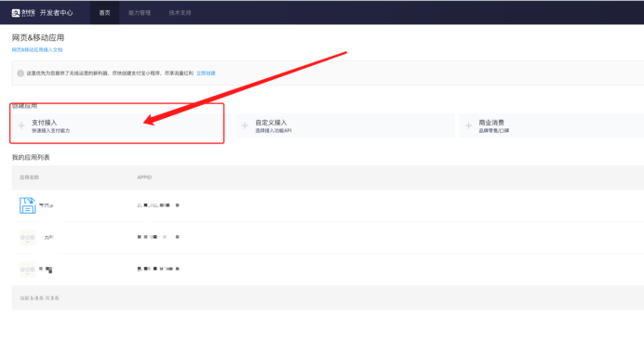Click the plus icon beside 商业消费
This screenshot has width=644, height=357.
468,126
